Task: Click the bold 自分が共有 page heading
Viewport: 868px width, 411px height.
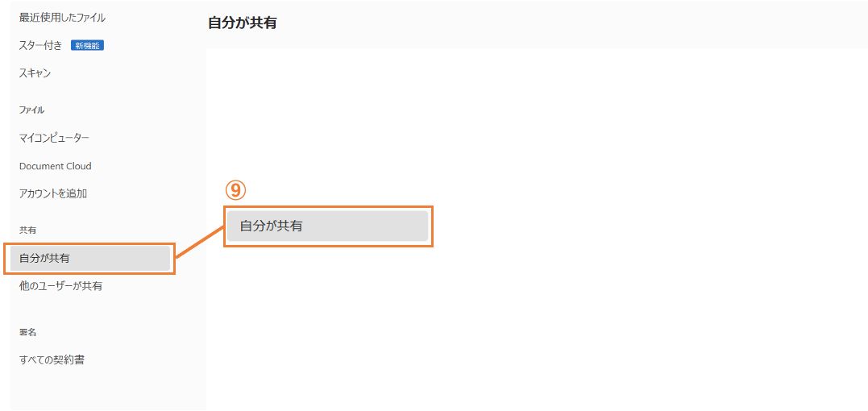Action: [242, 23]
